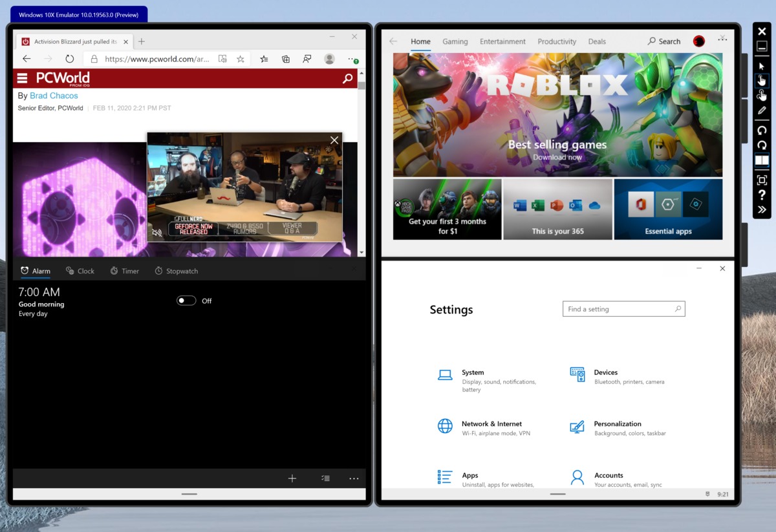Open author link Brad Chacos

point(54,96)
